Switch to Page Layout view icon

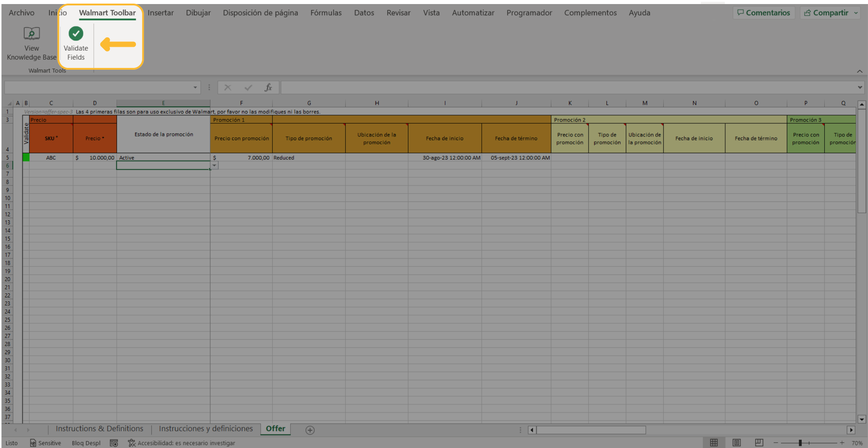pyautogui.click(x=737, y=443)
